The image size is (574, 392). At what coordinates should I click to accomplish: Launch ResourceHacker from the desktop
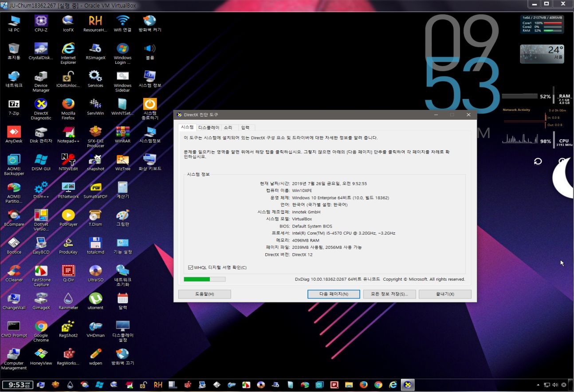95,23
